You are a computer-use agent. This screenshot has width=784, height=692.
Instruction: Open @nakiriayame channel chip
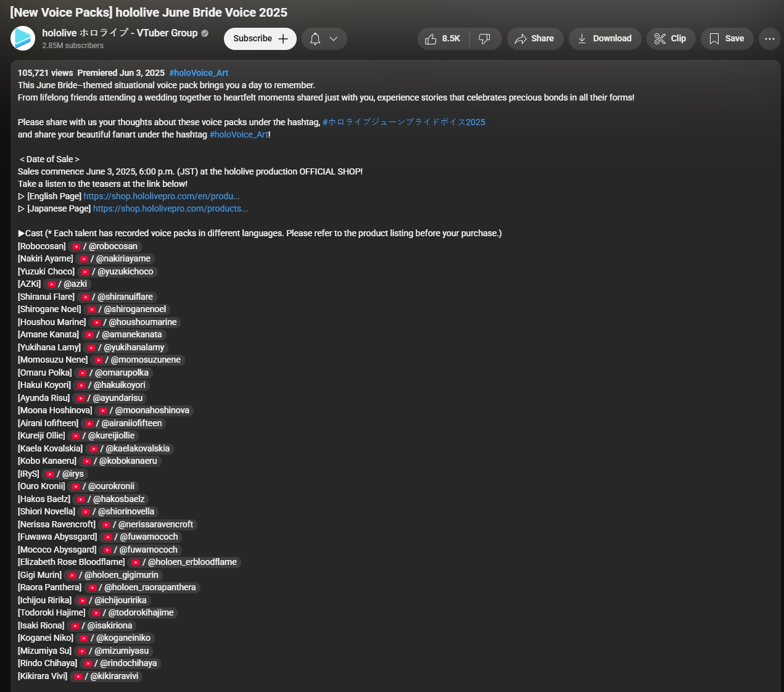115,258
